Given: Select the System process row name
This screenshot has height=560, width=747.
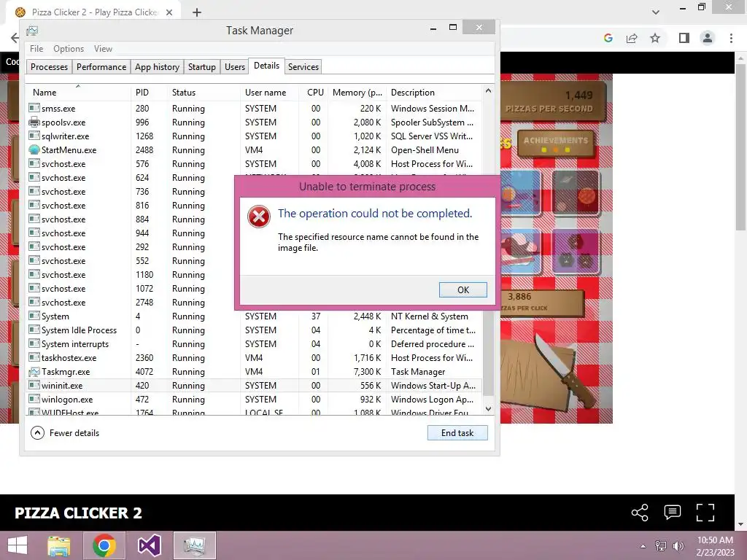Looking at the screenshot, I should (55, 316).
